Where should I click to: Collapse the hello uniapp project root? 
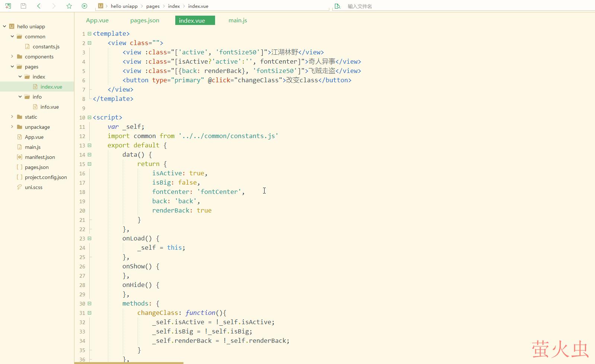(4, 26)
